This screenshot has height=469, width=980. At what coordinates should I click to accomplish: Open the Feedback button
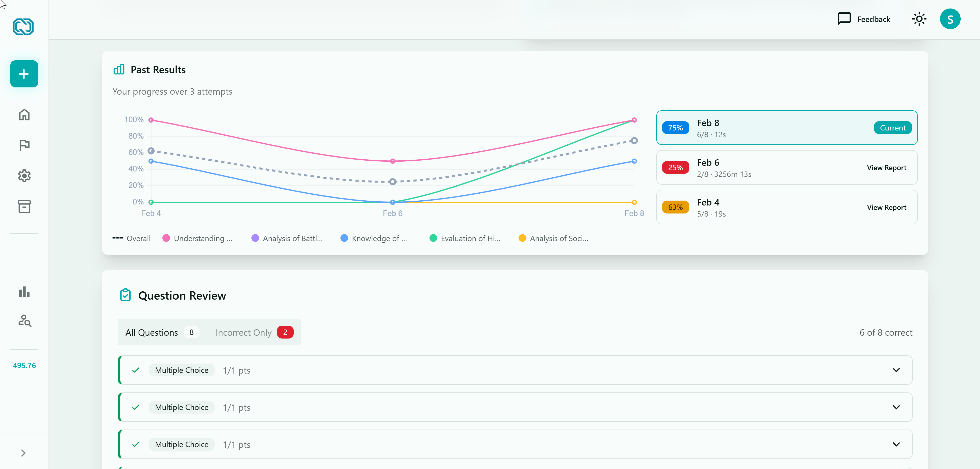point(864,19)
